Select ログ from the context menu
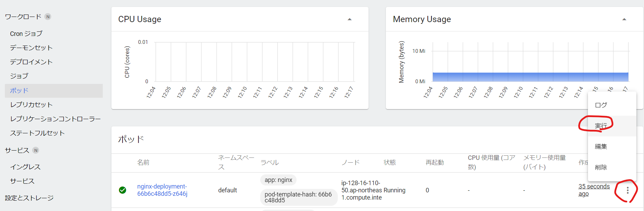Viewport: 644px width, 211px height. pyautogui.click(x=601, y=105)
